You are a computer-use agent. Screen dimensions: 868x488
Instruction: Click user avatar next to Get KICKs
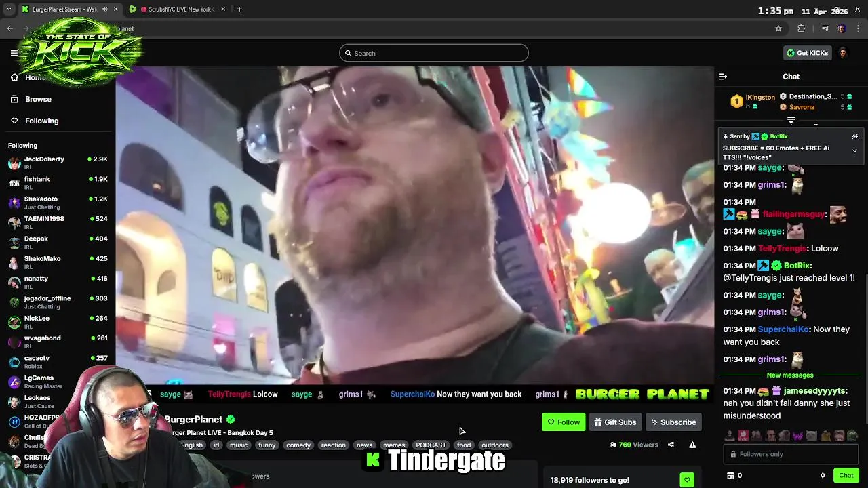842,53
